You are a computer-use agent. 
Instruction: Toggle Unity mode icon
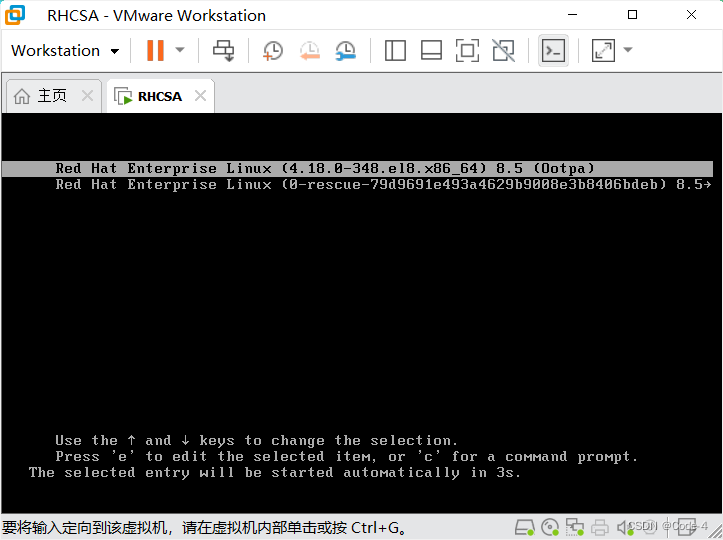click(x=504, y=50)
